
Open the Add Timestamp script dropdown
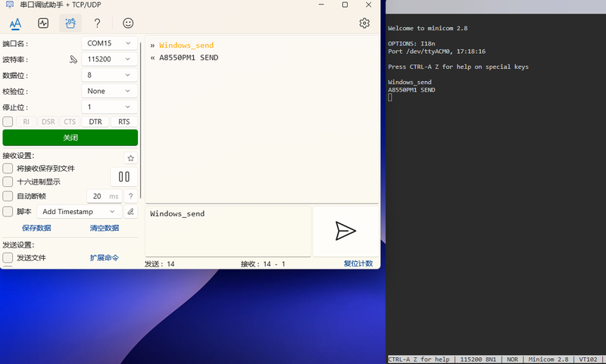pos(80,212)
